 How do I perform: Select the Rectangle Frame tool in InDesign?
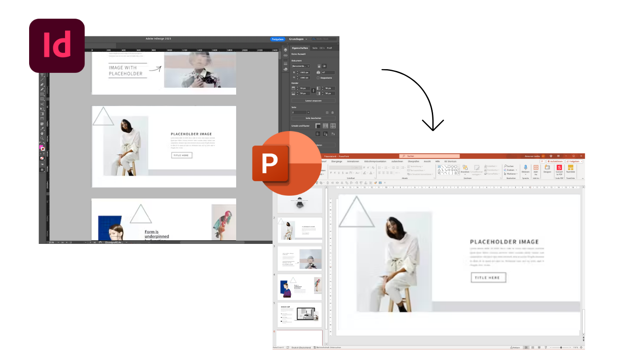[x=42, y=94]
